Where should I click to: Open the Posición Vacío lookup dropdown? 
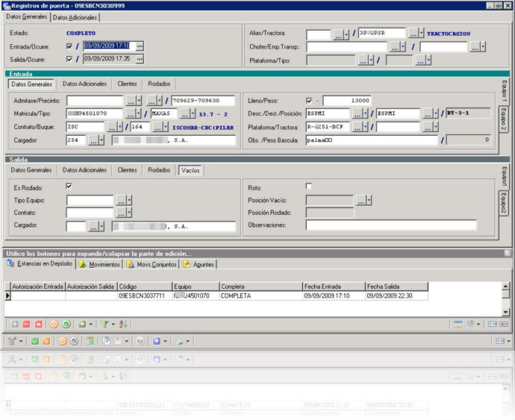(369, 200)
